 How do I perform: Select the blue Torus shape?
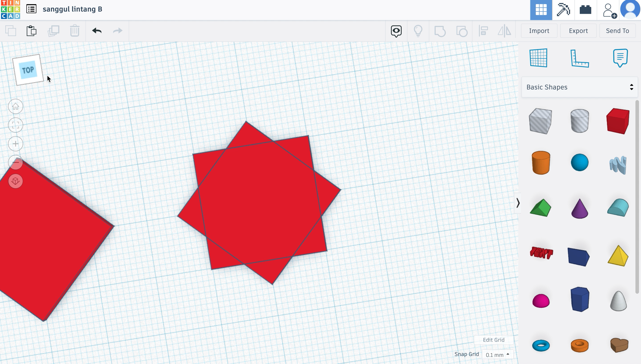(541, 346)
